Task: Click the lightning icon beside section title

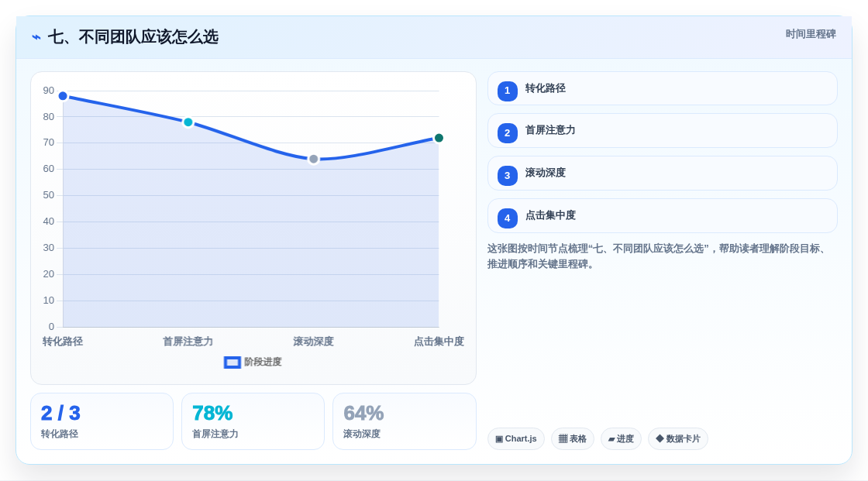Action: (36, 37)
